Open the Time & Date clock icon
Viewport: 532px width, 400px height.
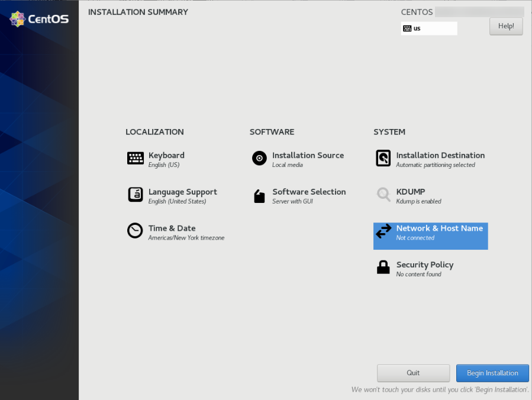coord(135,231)
